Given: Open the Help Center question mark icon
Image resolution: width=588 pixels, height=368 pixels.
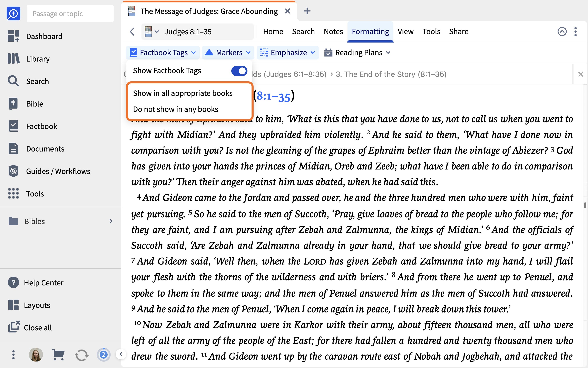Looking at the screenshot, I should [x=13, y=283].
